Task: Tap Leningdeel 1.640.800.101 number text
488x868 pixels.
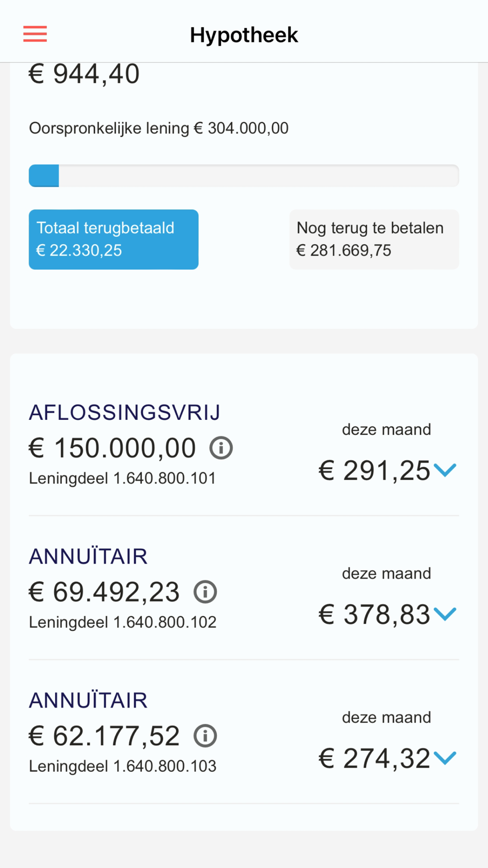Action: click(122, 478)
